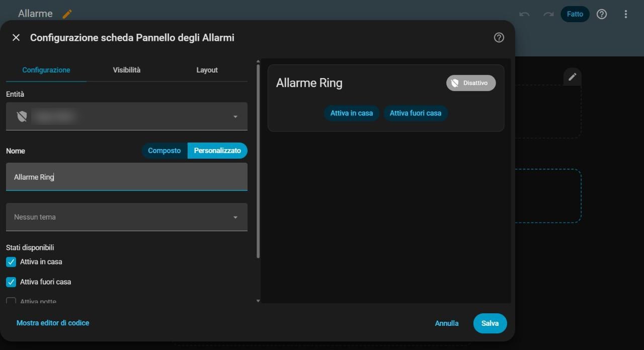644x350 pixels.
Task: Check the Attiva notte checkbox
Action: click(11, 302)
